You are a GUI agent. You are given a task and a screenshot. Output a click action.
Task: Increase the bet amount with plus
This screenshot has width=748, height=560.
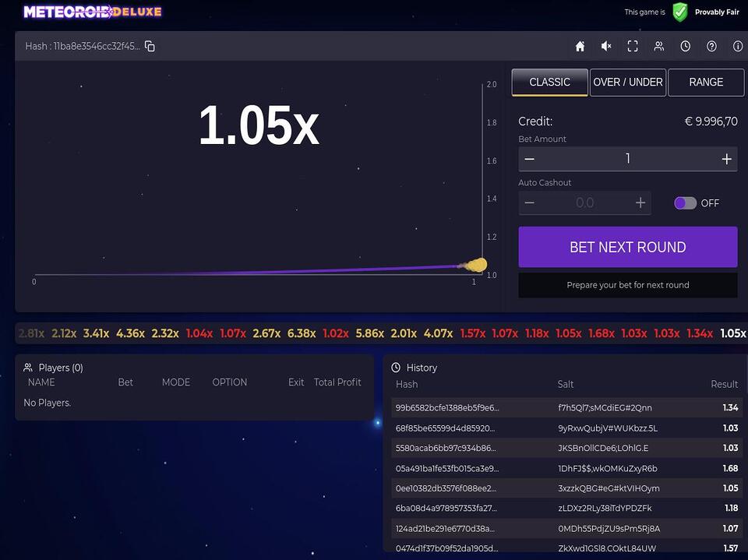click(726, 159)
